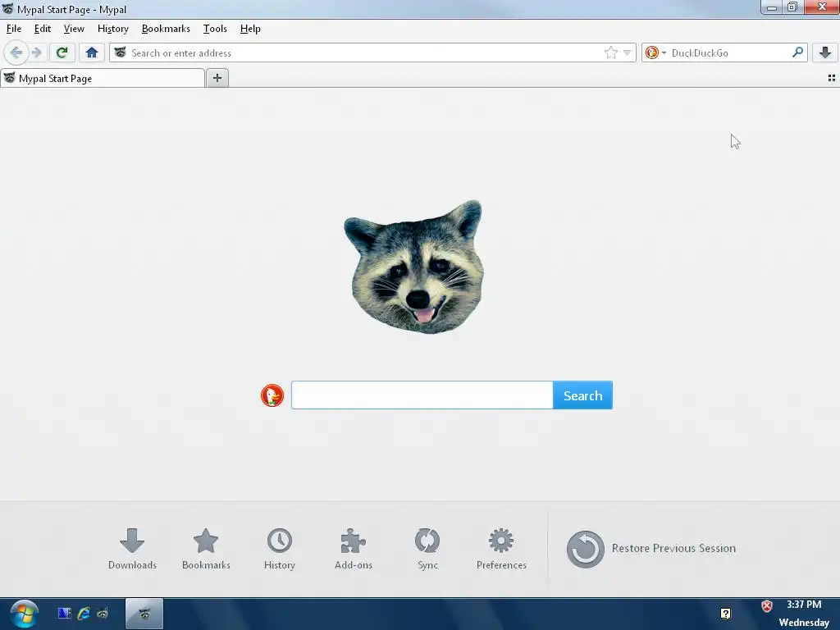Open History from the start page
This screenshot has height=630, width=840.
pyautogui.click(x=280, y=549)
